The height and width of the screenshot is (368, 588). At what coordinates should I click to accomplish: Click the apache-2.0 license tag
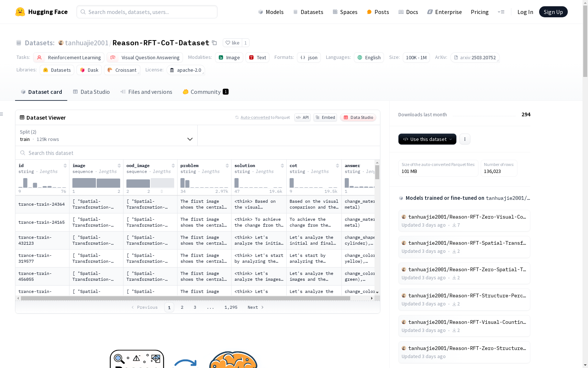[186, 70]
